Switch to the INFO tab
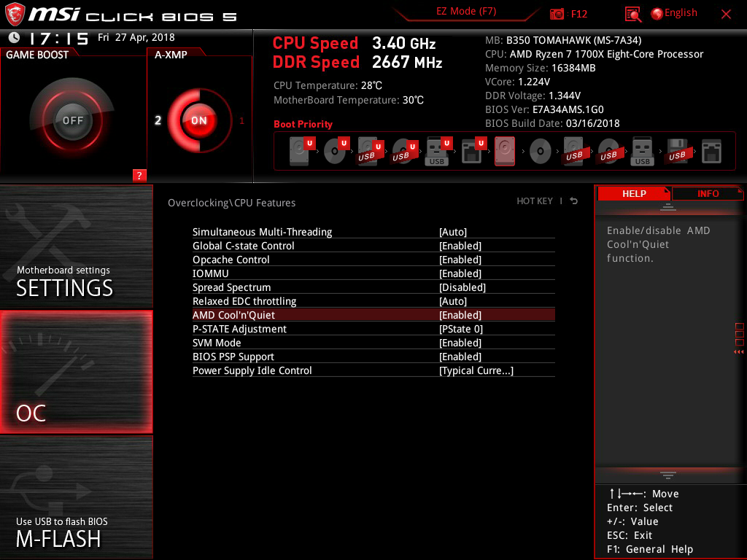This screenshot has height=560, width=747. point(708,194)
